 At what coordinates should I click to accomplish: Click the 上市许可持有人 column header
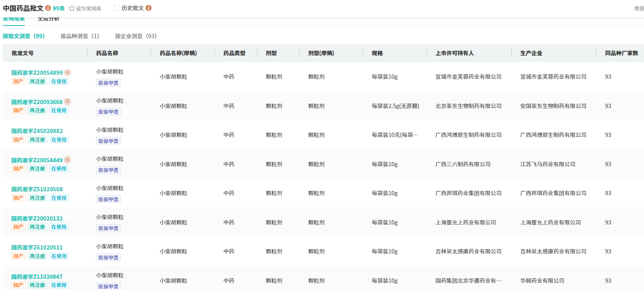click(x=455, y=53)
